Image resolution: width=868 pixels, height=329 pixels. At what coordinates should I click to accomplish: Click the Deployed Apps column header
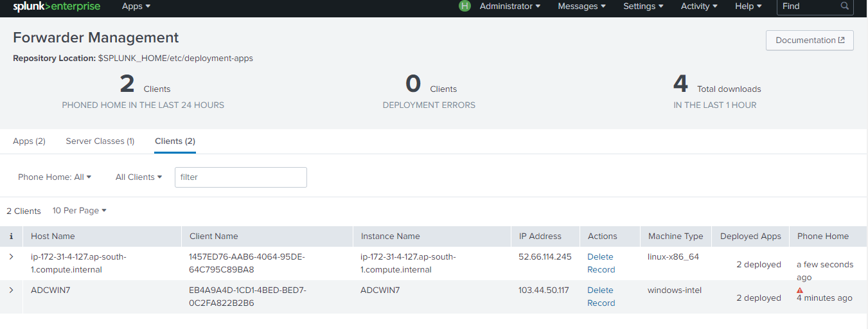tap(750, 236)
